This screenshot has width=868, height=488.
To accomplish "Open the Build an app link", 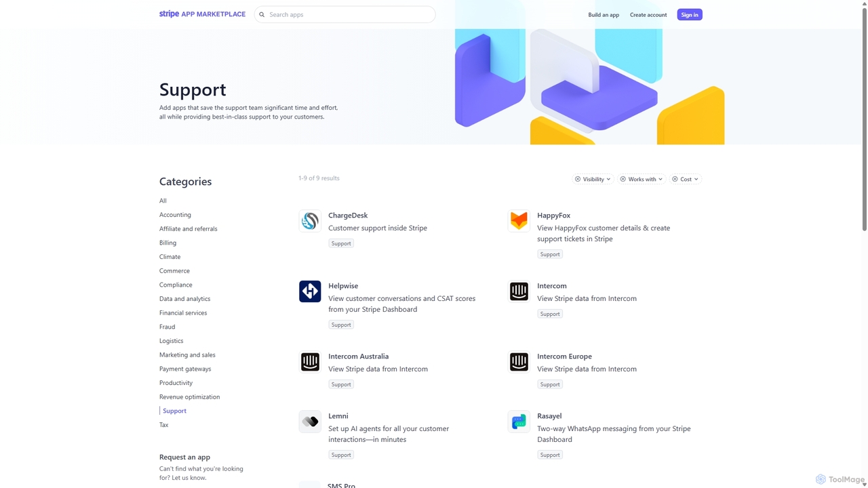I will [x=604, y=15].
